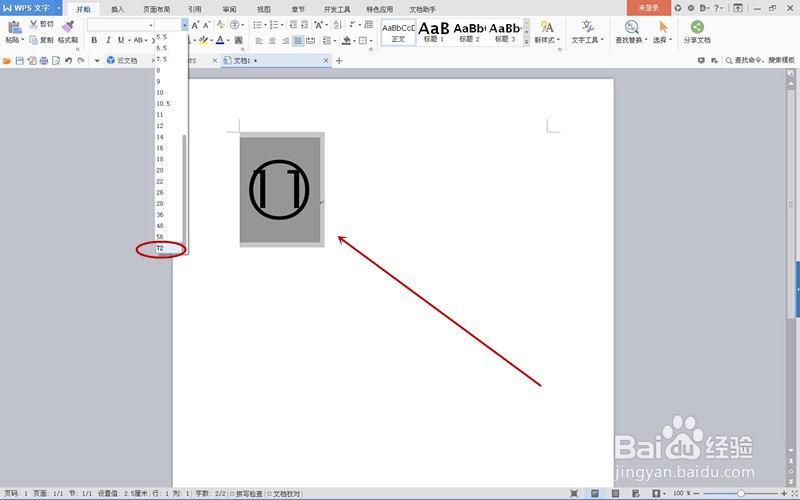The image size is (800, 500).
Task: Switch to print layout view in status bar
Action: (595, 493)
